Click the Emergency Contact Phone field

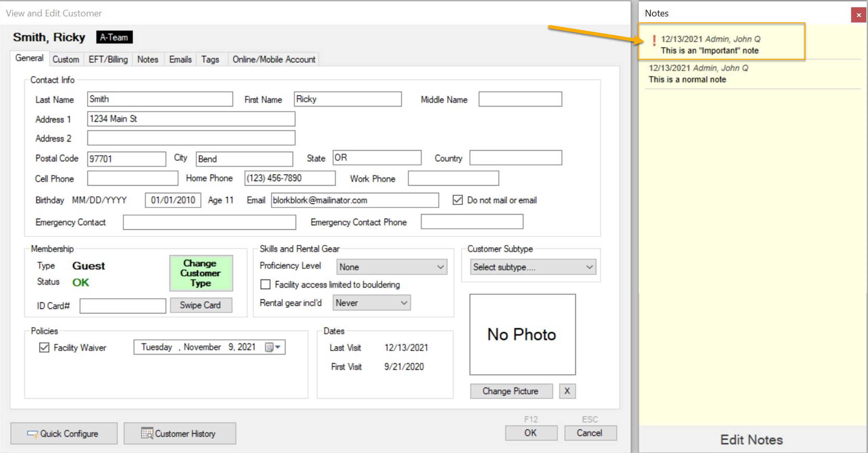click(x=472, y=221)
